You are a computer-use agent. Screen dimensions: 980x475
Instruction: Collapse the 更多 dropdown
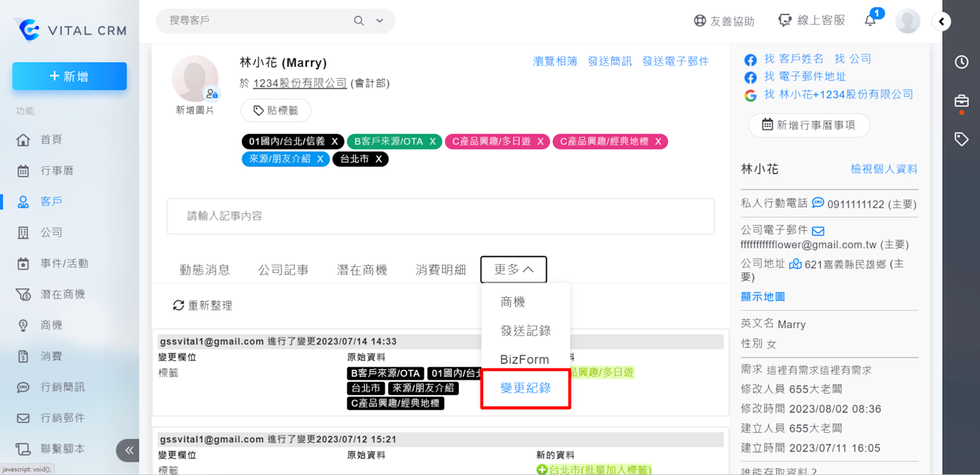pos(513,269)
